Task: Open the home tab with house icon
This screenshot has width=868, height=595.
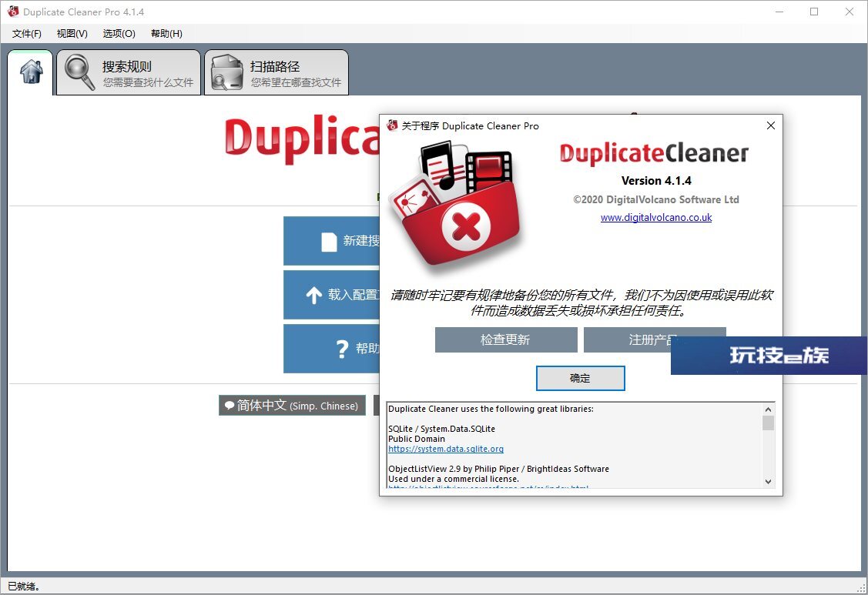Action: pyautogui.click(x=31, y=72)
